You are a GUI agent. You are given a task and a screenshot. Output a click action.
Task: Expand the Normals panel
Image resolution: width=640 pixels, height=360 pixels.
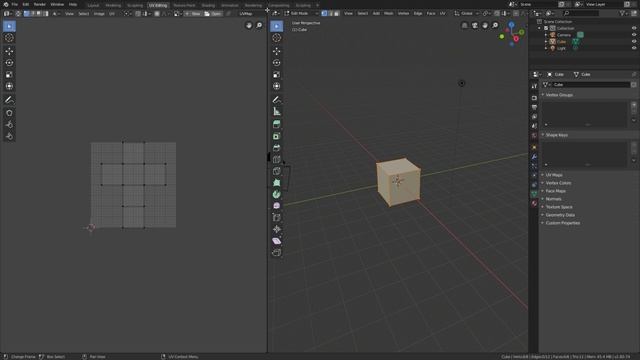coord(553,199)
